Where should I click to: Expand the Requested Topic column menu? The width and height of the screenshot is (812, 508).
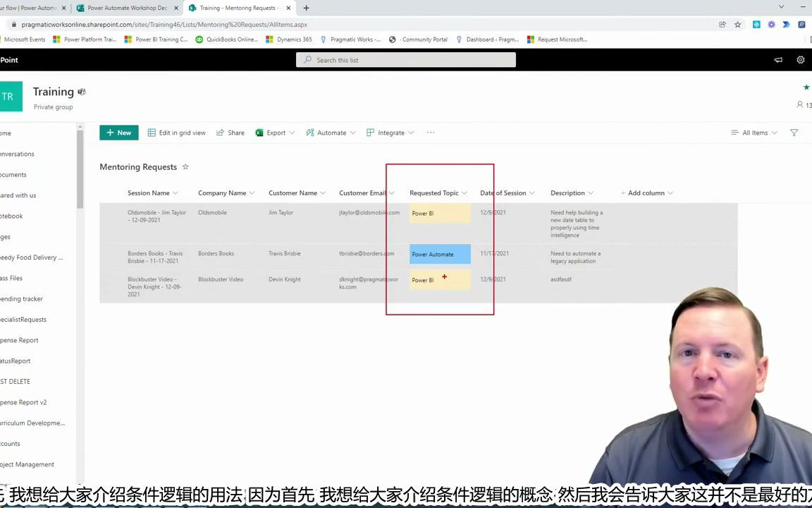(464, 193)
